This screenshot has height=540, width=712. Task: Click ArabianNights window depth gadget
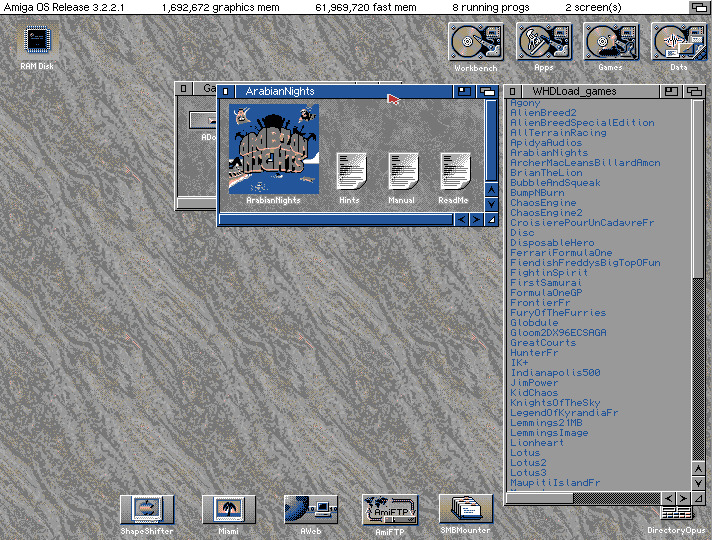point(487,91)
